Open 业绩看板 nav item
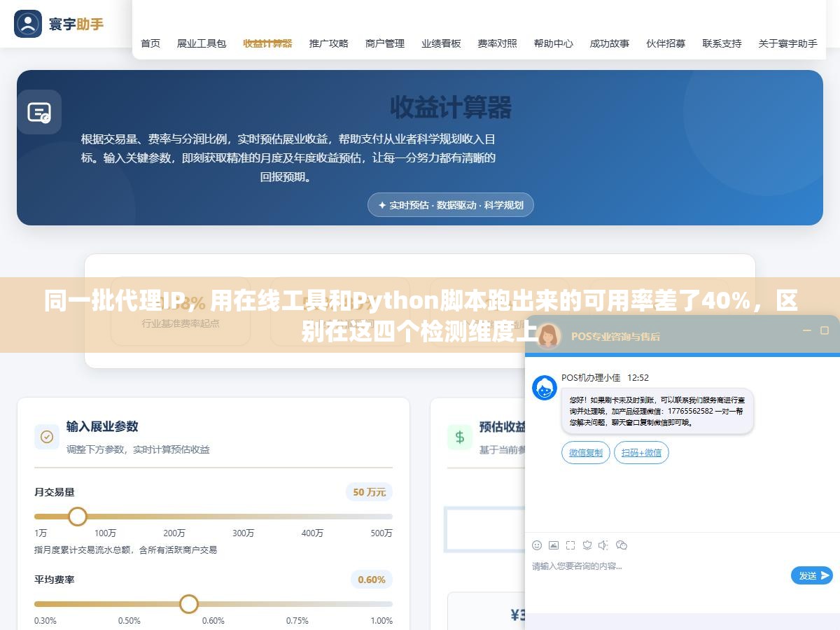The width and height of the screenshot is (840, 630). 441,43
